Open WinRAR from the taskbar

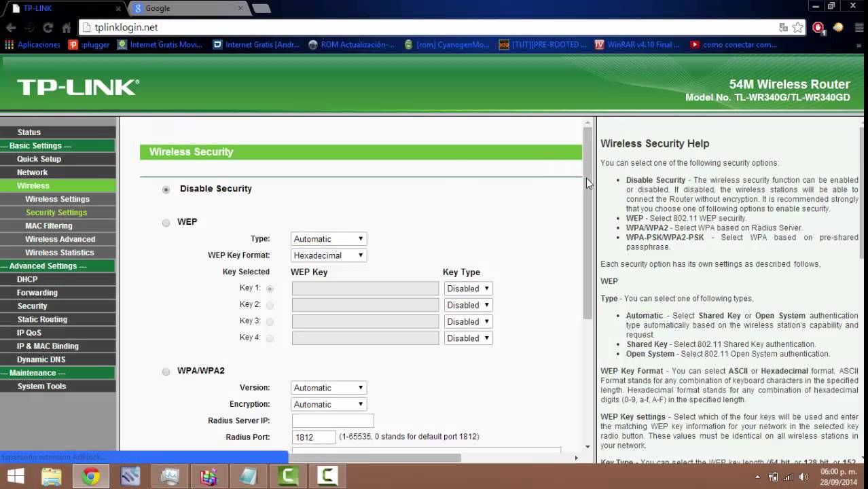(x=209, y=476)
